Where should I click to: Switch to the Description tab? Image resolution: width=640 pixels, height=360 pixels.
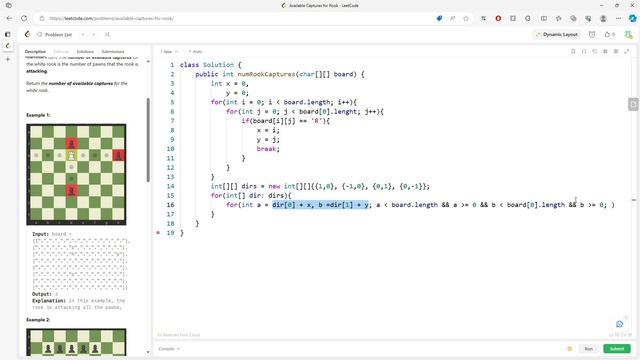click(x=35, y=51)
